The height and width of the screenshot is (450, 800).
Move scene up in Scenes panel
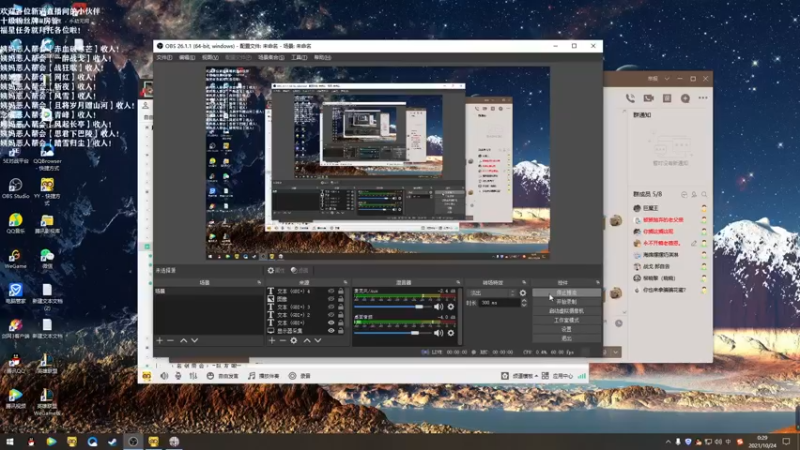click(184, 340)
